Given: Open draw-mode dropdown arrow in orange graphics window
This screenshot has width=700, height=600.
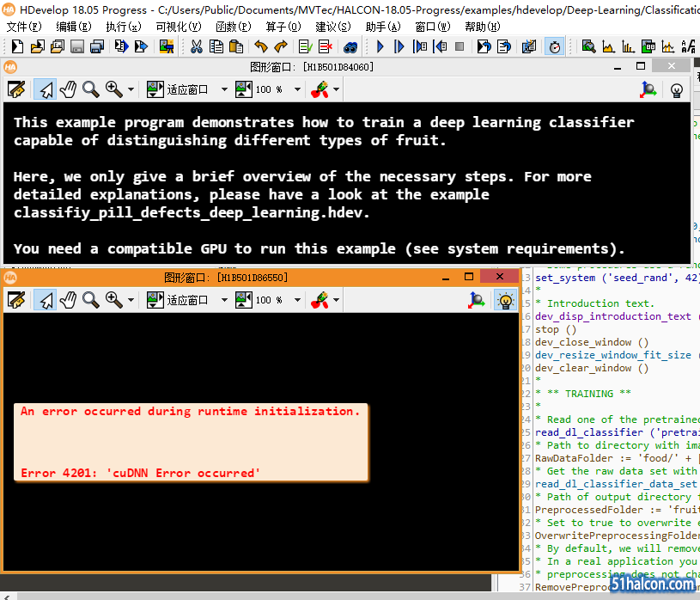Looking at the screenshot, I should pos(336,300).
